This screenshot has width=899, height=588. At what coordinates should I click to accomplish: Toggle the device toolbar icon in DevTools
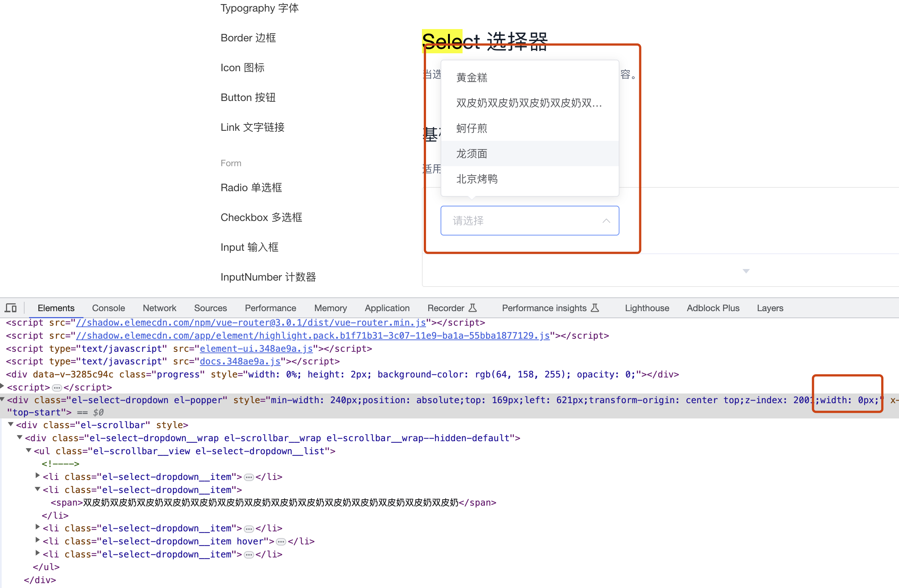click(10, 308)
